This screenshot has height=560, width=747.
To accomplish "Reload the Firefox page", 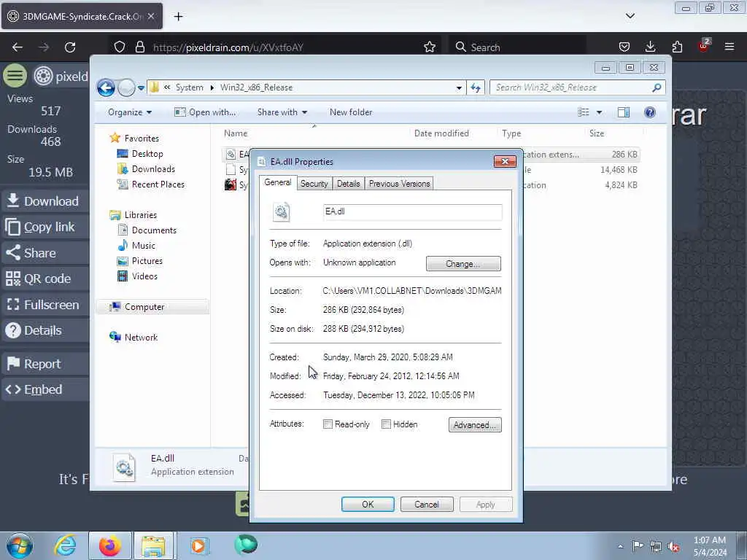I will pyautogui.click(x=70, y=47).
